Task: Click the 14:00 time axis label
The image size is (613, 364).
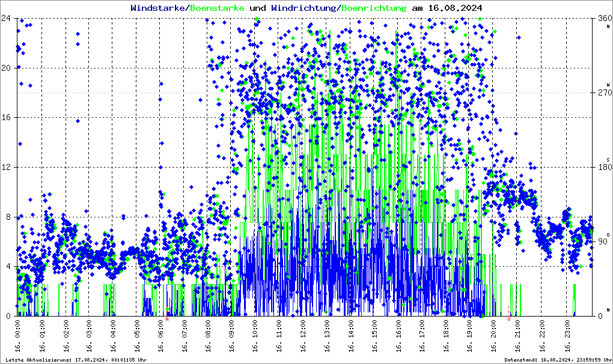Action: coord(351,336)
